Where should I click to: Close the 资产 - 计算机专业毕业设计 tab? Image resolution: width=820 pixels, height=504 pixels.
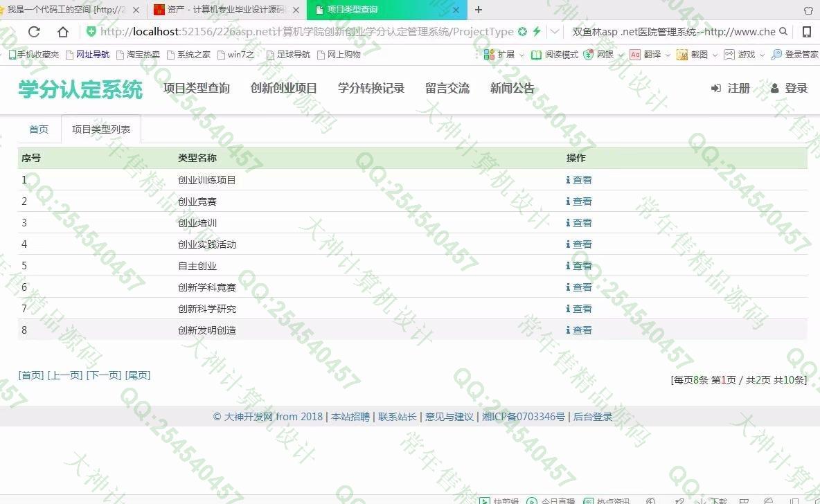click(296, 10)
